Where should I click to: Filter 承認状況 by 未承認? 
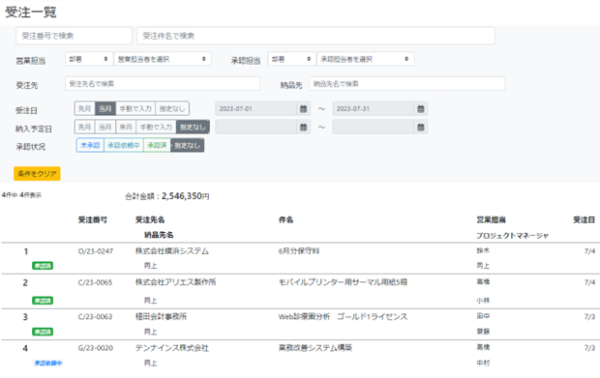[x=90, y=145]
